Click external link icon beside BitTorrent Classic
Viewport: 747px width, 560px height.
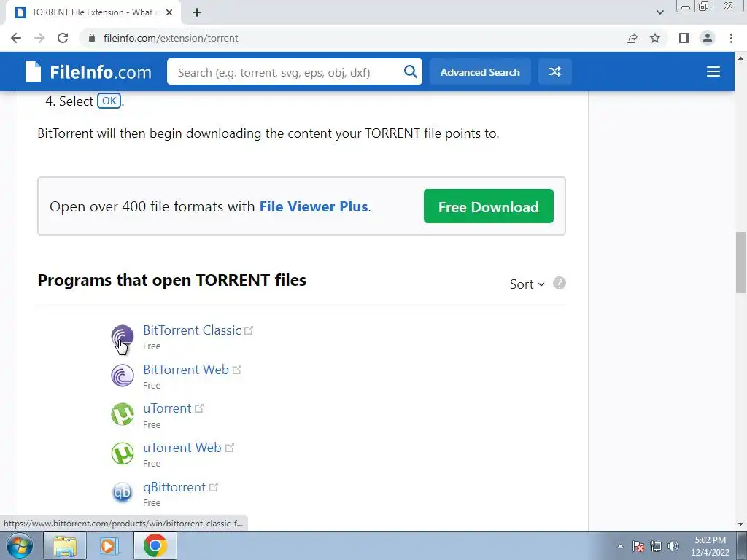click(249, 330)
